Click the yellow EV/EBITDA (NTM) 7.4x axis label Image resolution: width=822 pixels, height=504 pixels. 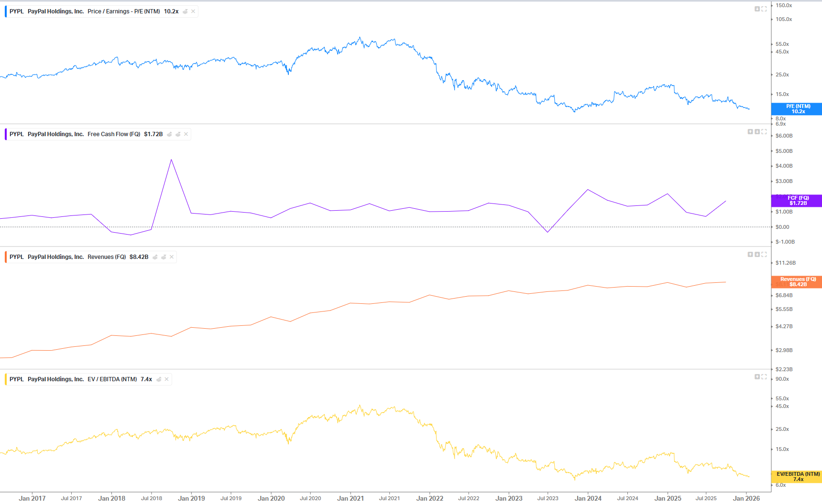click(x=798, y=476)
